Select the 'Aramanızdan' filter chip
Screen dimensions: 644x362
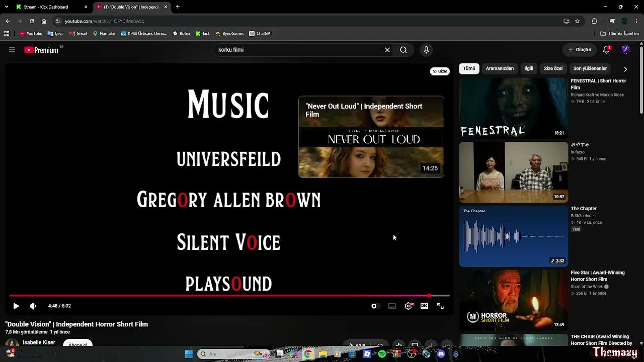(x=500, y=68)
